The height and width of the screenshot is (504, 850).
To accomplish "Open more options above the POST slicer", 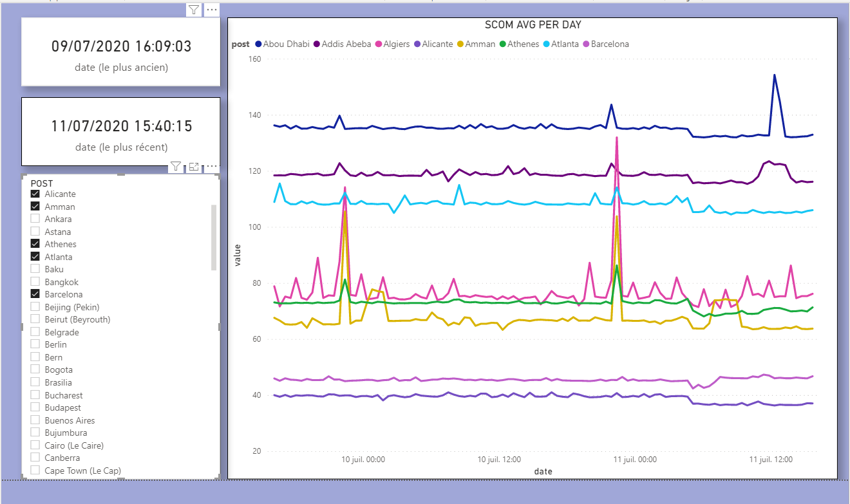I will 212,167.
